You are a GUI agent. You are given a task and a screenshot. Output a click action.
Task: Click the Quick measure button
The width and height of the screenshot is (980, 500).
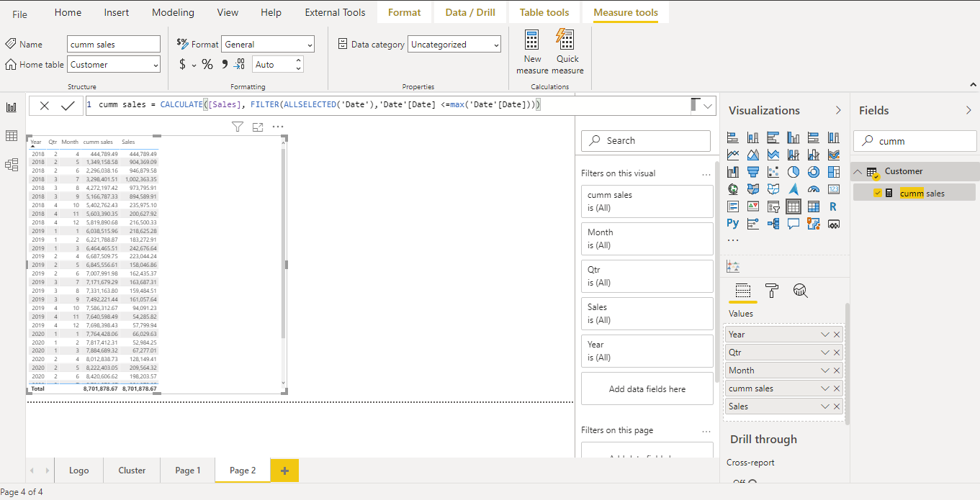tap(567, 52)
